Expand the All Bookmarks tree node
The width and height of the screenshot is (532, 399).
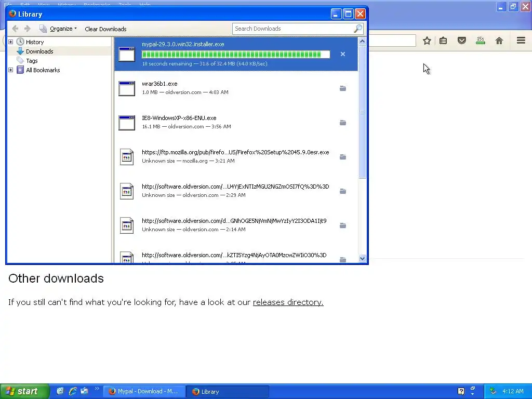pos(10,70)
